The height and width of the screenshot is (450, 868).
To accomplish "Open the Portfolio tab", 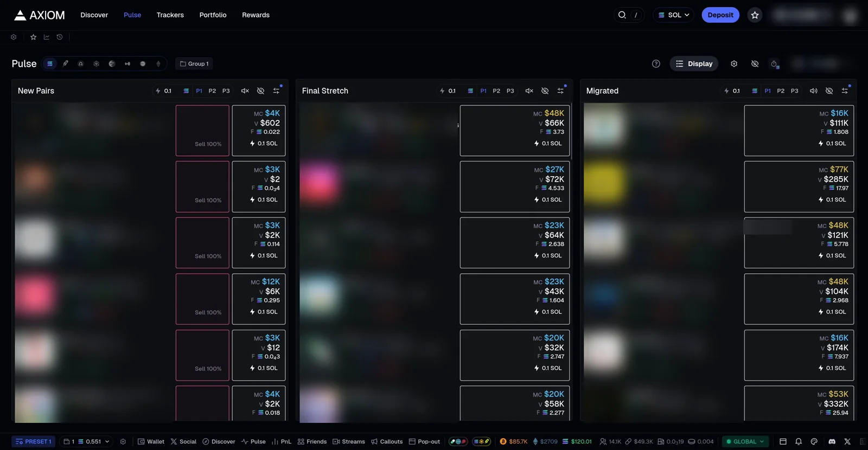I will (213, 15).
